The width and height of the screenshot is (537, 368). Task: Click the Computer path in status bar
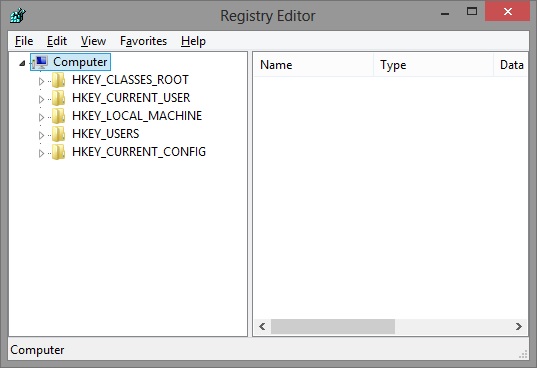37,350
